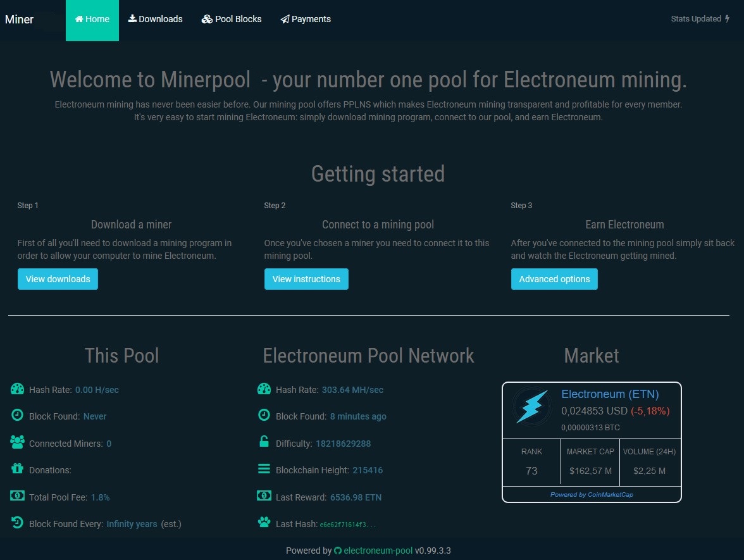The height and width of the screenshot is (560, 744).
Task: Click the Getting started heading
Action: tap(378, 173)
